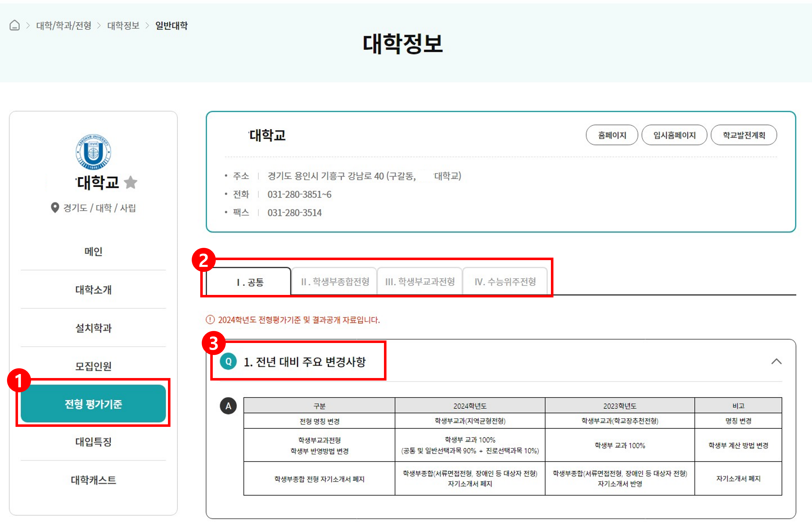The width and height of the screenshot is (812, 531).
Task: Click the home icon in breadcrumb
Action: (14, 25)
